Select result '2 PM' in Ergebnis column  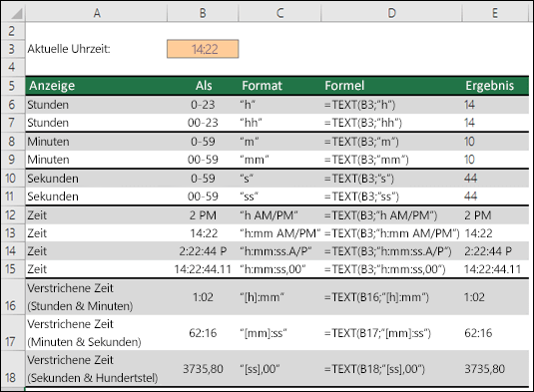pos(495,215)
